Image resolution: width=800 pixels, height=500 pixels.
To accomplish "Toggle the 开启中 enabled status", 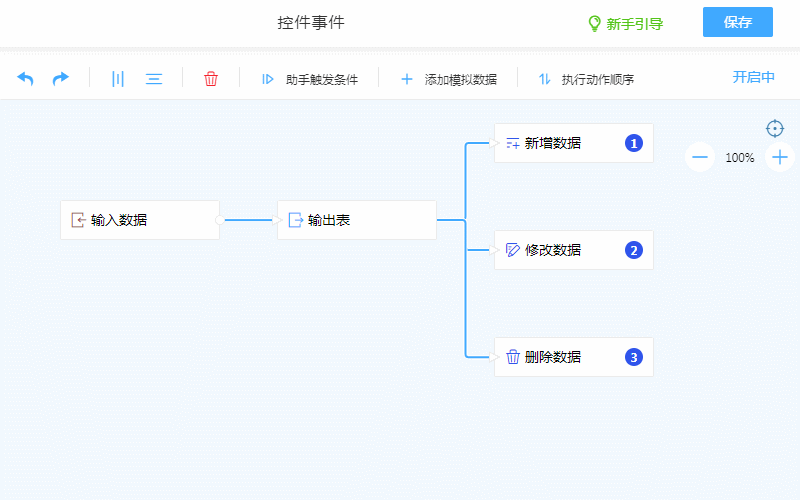I will tap(753, 78).
